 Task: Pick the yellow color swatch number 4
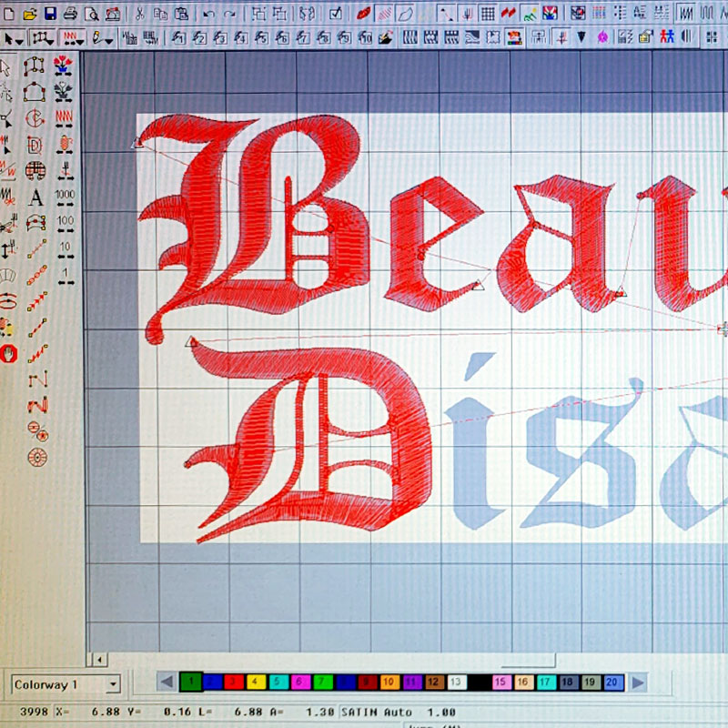(x=257, y=682)
